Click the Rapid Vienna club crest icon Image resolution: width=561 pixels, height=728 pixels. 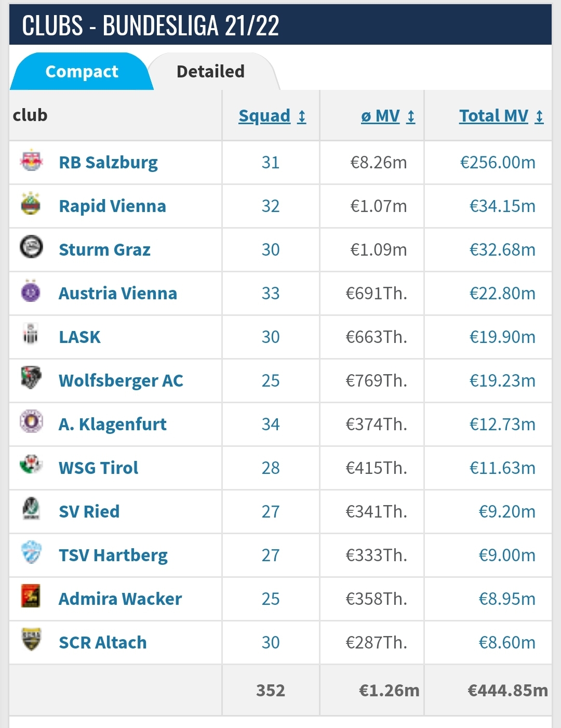31,204
